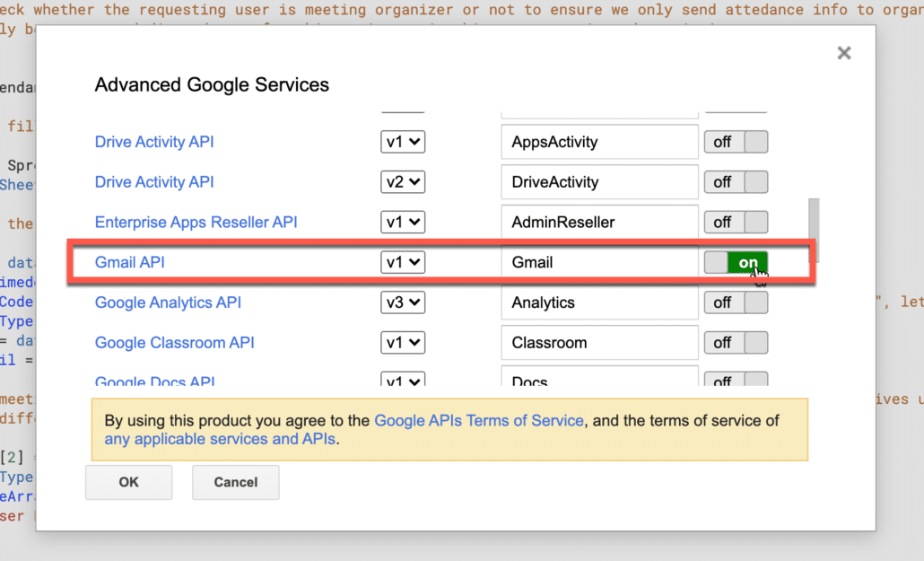
Task: Open the Google Docs API link
Action: tap(154, 381)
